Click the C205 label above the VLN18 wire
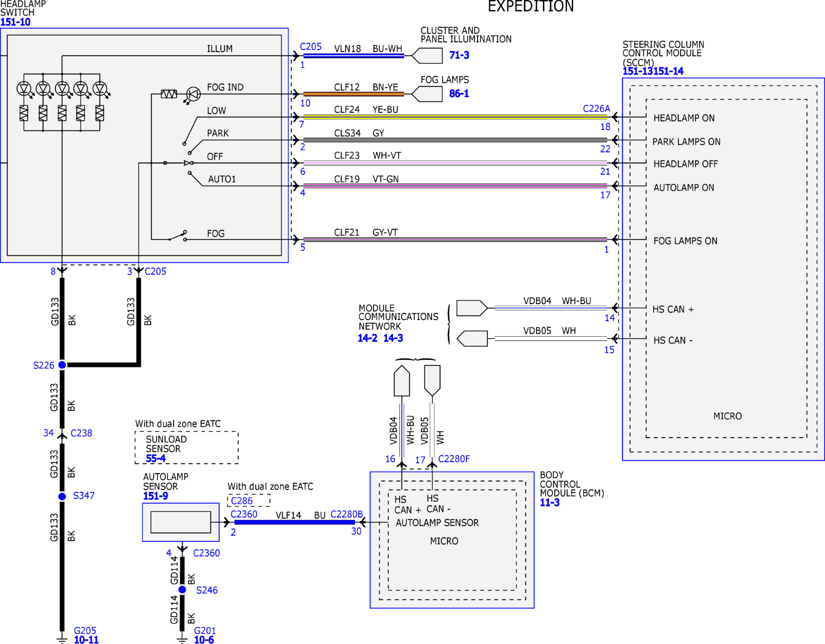Image resolution: width=825 pixels, height=644 pixels. click(x=311, y=46)
